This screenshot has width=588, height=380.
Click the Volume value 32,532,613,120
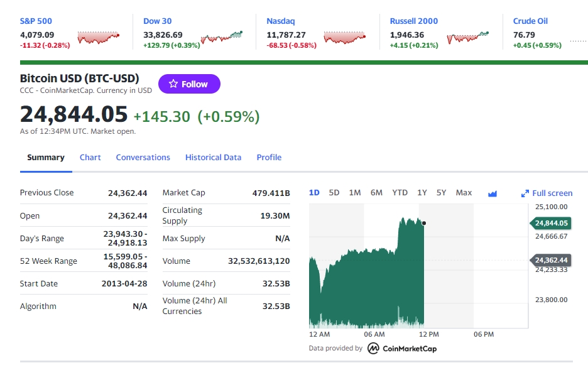[259, 261]
